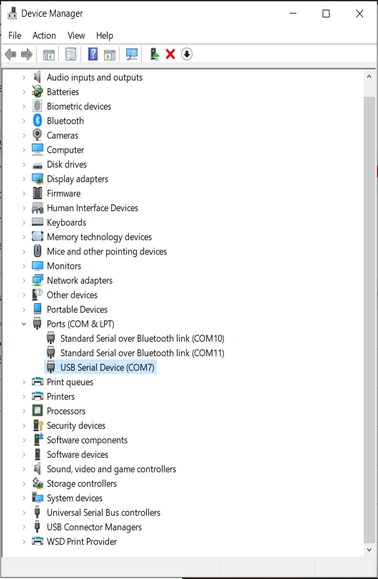Expand the Audio inputs and outputs node

tap(24, 78)
